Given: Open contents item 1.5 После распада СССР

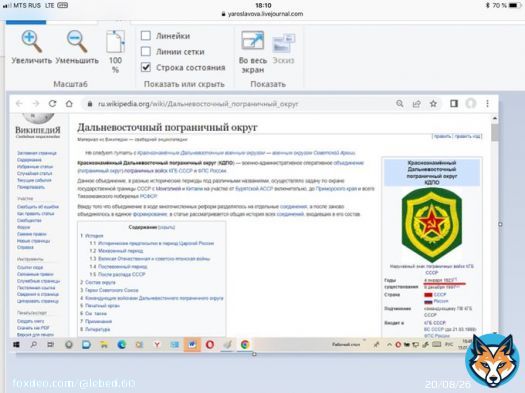Looking at the screenshot, I should (x=117, y=274).
